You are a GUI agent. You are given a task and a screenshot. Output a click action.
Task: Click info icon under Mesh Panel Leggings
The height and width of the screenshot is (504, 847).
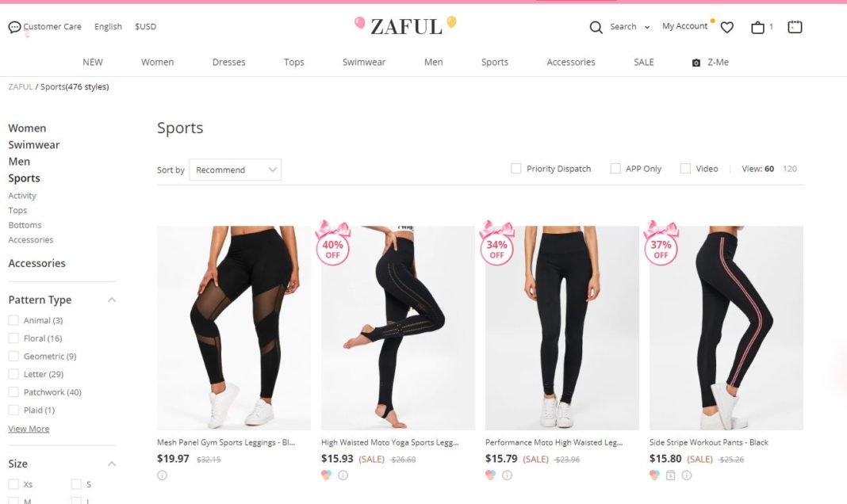tap(162, 475)
